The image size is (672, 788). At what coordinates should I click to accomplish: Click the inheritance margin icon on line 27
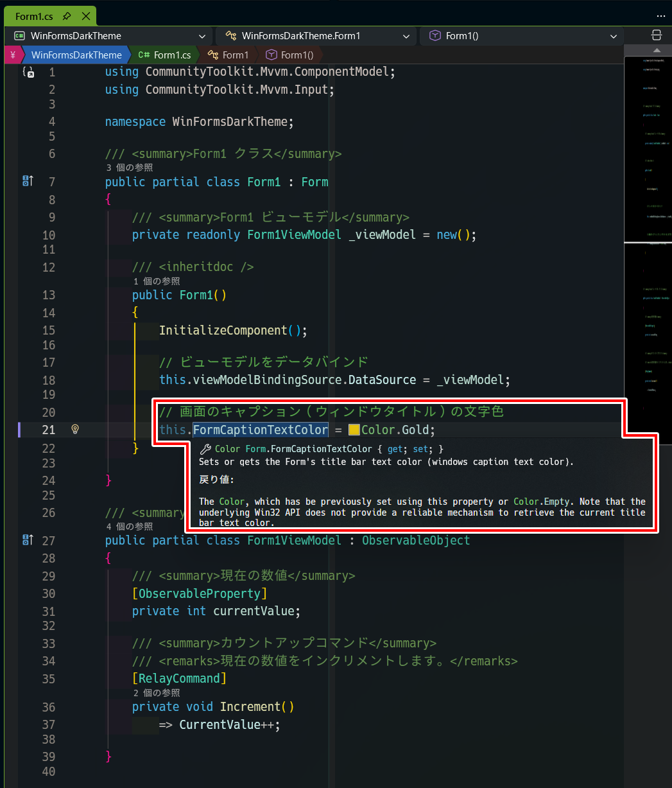coord(28,540)
